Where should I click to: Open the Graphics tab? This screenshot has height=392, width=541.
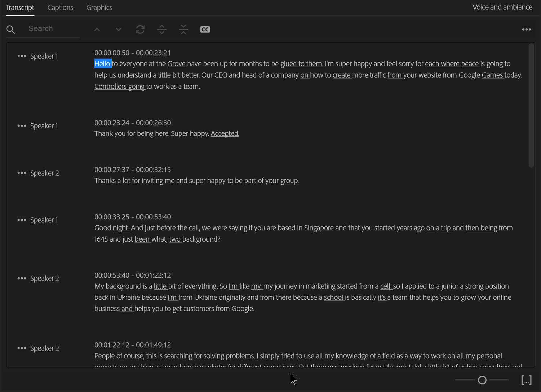99,7
